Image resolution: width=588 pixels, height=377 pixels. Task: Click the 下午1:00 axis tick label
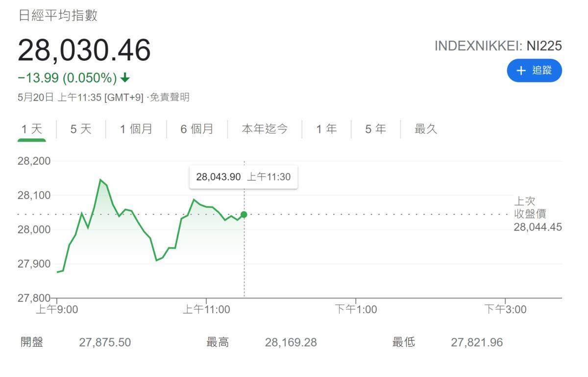[356, 309]
